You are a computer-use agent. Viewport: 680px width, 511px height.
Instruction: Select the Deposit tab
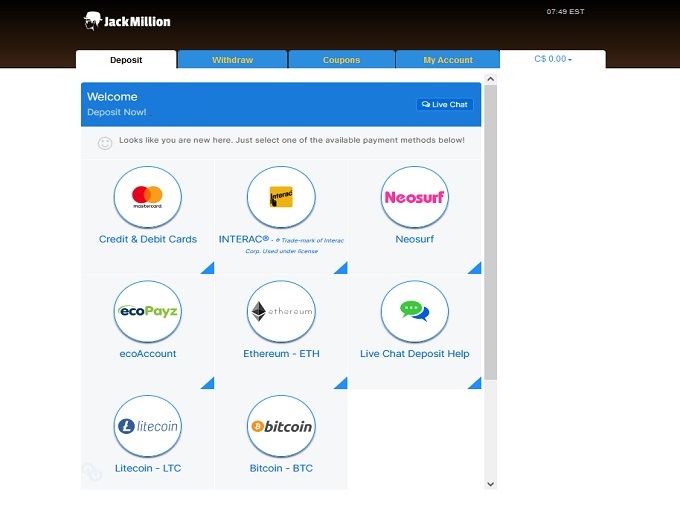pos(126,60)
